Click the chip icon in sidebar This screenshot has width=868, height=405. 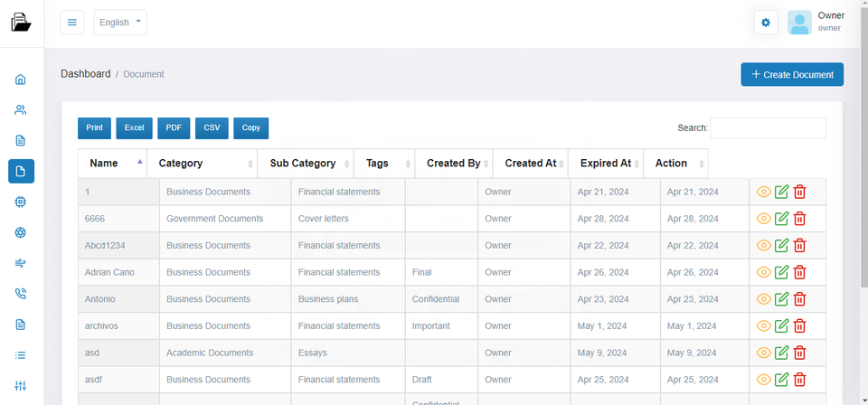pos(21,202)
